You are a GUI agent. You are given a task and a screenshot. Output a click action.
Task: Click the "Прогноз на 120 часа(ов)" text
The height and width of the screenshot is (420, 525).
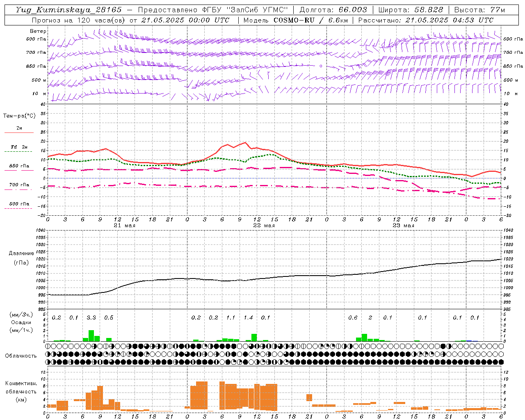point(79,20)
